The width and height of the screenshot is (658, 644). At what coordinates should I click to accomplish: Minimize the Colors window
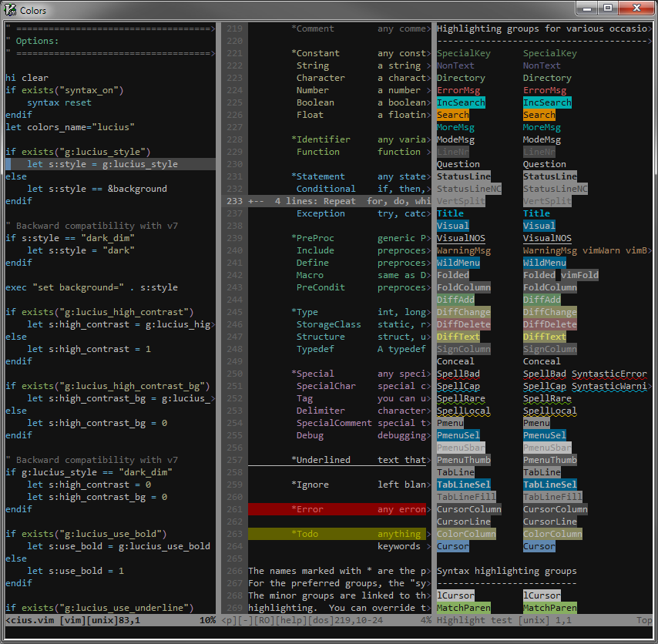pos(587,8)
